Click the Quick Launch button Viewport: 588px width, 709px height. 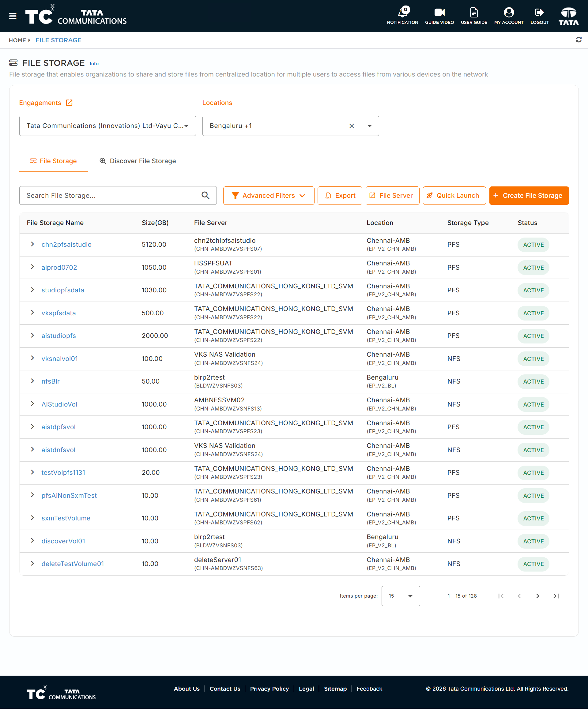454,196
